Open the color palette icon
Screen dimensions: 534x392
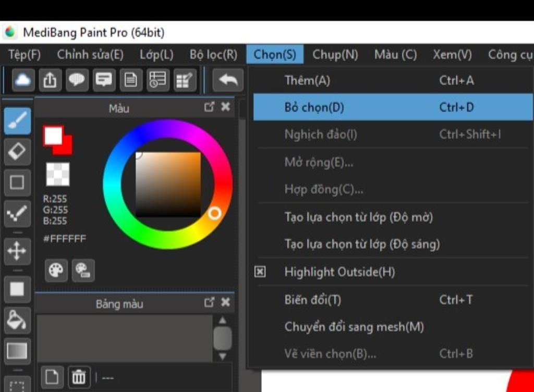pyautogui.click(x=56, y=270)
